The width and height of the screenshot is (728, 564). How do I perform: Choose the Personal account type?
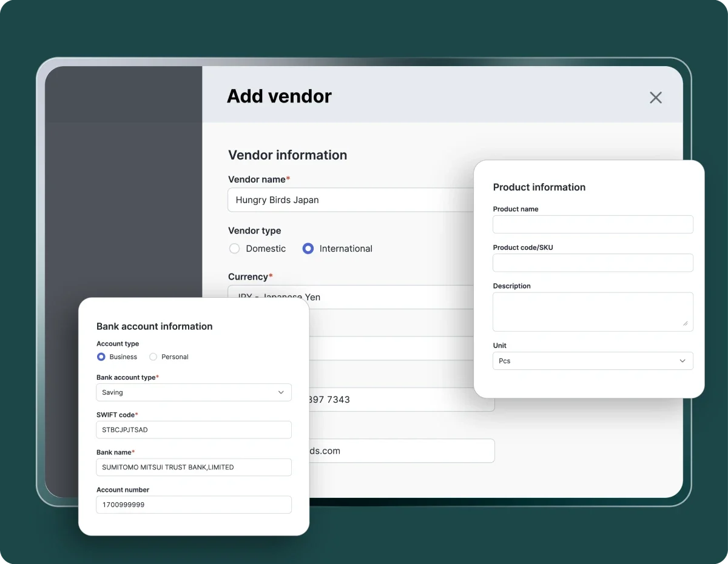[x=153, y=357]
